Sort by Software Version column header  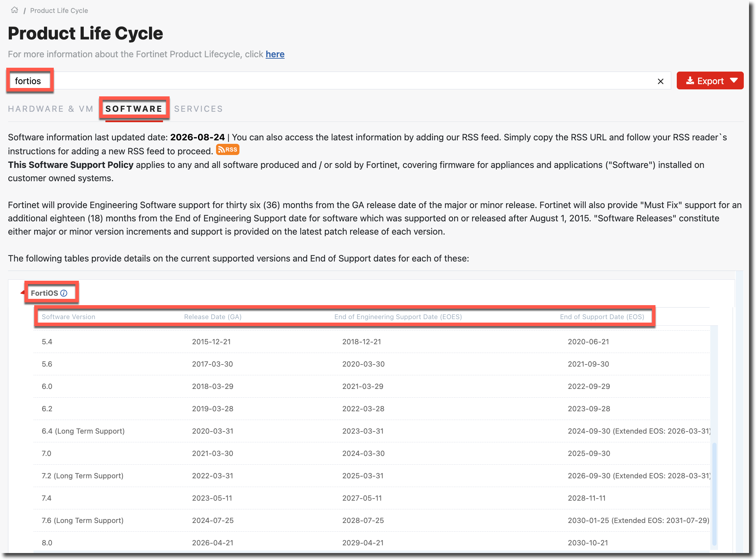click(68, 317)
